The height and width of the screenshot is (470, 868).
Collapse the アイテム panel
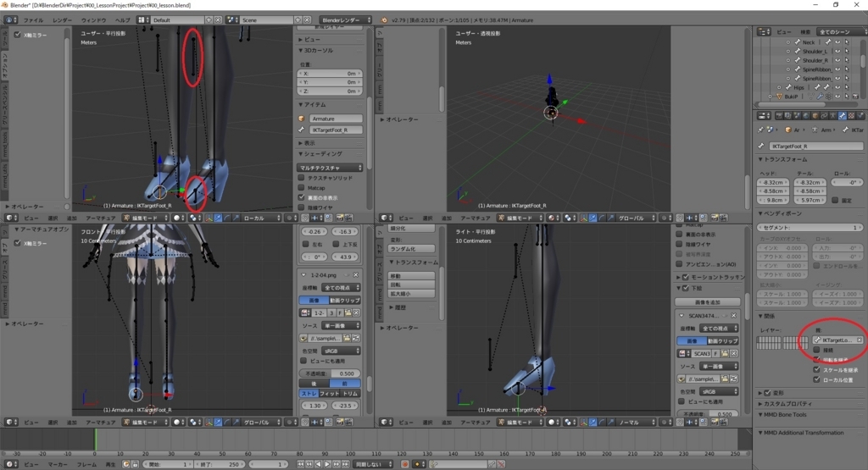[x=314, y=104]
